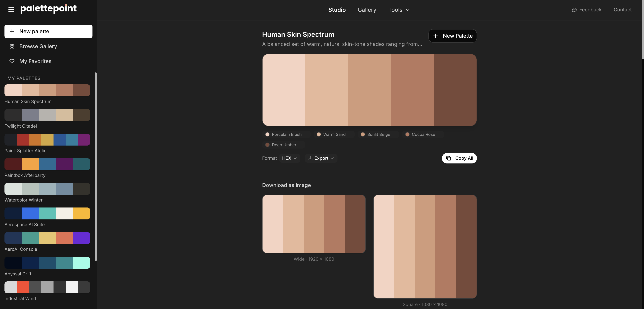Viewport: 644px width, 309px height.
Task: Switch to the Studio tab
Action: [x=337, y=10]
